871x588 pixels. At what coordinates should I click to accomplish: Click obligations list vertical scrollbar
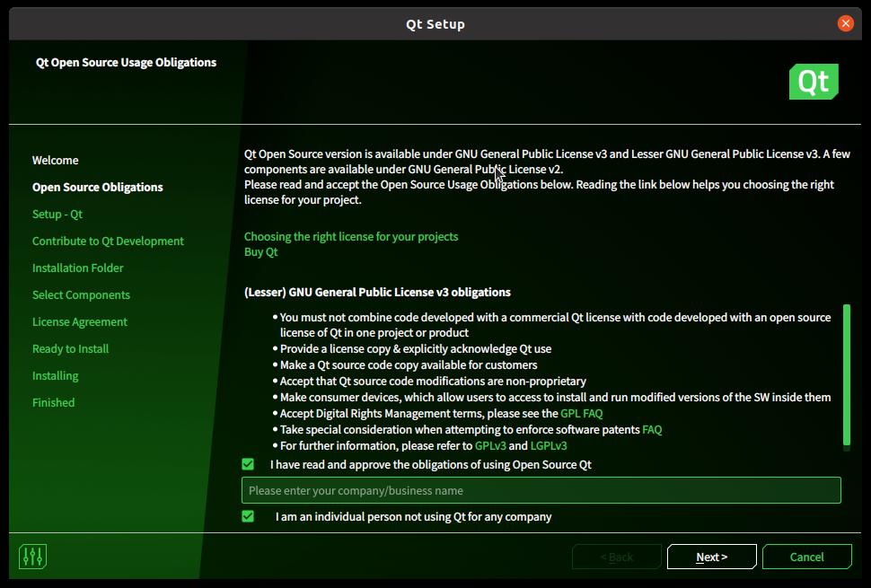(x=847, y=374)
